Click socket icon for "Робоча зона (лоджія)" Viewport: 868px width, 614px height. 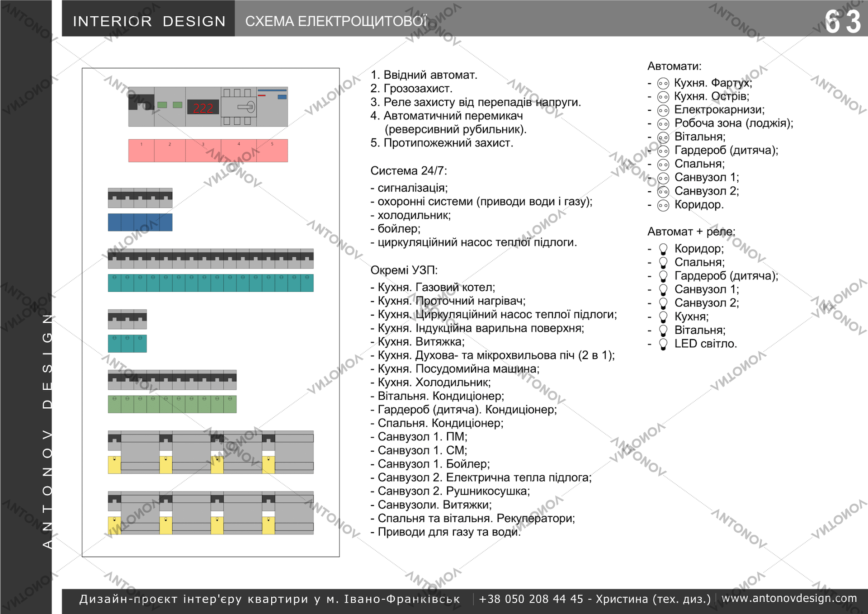pos(663,124)
